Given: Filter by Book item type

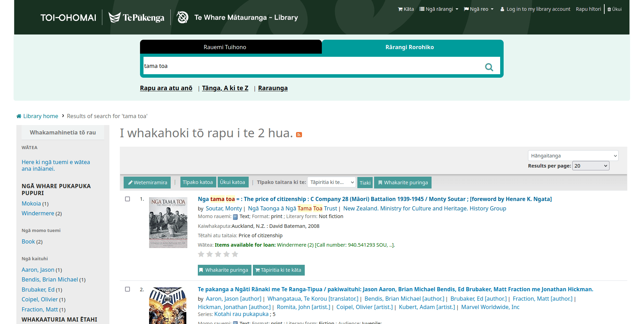Looking at the screenshot, I should point(28,241).
